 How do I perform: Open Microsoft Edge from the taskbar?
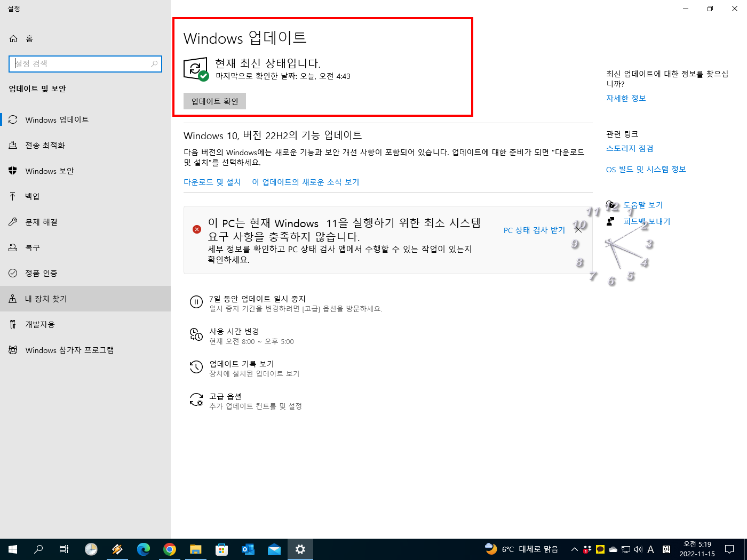tap(144, 549)
